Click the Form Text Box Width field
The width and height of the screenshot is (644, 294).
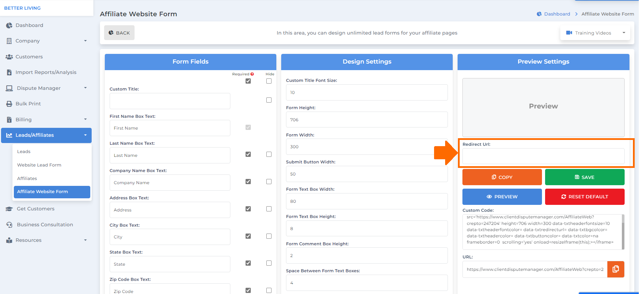367,201
